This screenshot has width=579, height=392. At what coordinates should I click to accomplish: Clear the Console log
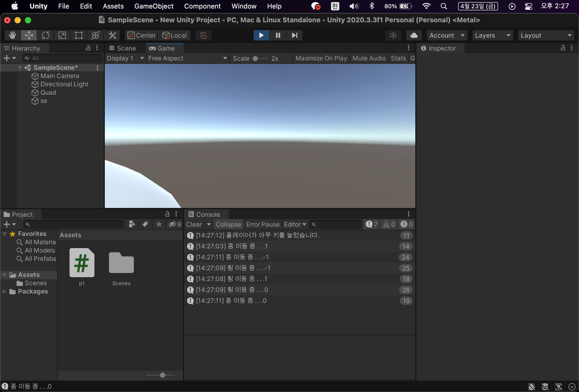click(x=194, y=224)
